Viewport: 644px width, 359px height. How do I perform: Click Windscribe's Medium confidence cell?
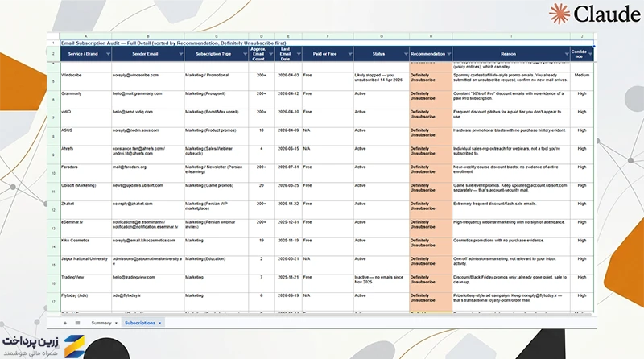(582, 81)
